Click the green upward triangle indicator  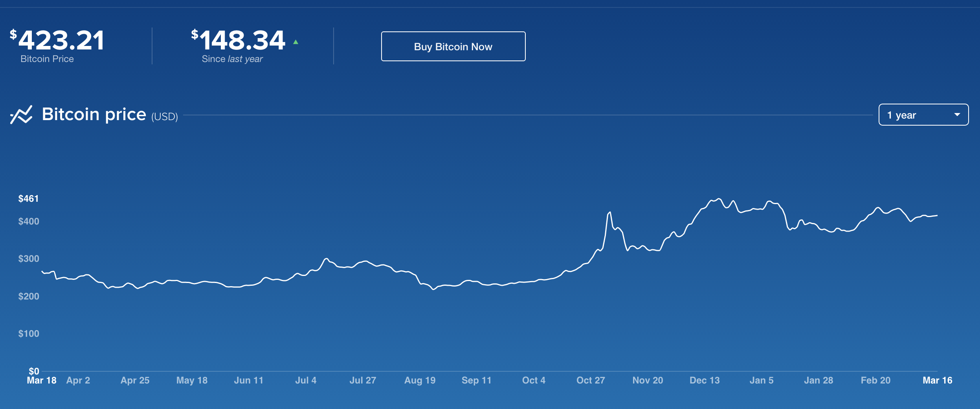(x=295, y=42)
